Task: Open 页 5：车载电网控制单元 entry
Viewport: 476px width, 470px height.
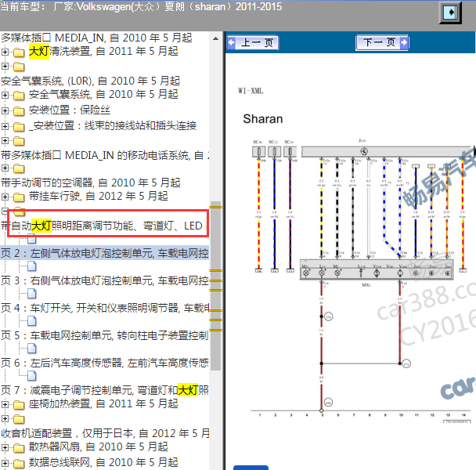Action: (104, 335)
